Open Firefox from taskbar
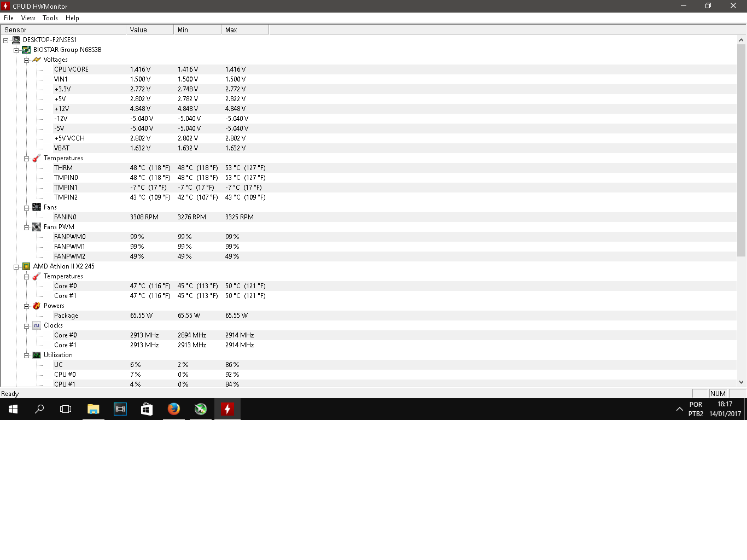The height and width of the screenshot is (560, 747). click(173, 409)
